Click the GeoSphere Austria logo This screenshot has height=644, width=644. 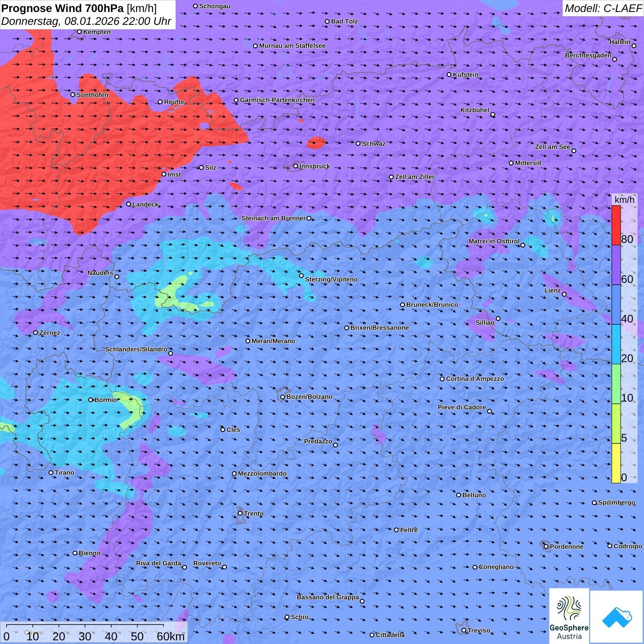tap(569, 616)
